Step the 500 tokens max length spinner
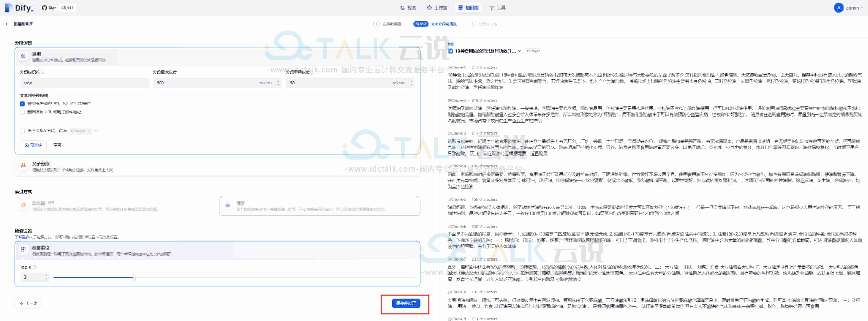 pos(279,83)
